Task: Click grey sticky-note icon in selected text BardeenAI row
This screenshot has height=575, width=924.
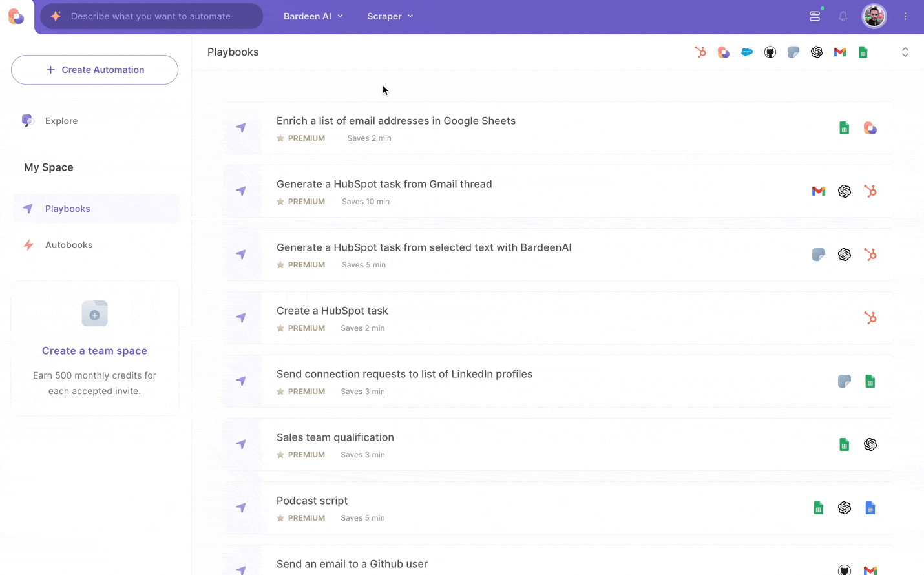Action: 819,255
